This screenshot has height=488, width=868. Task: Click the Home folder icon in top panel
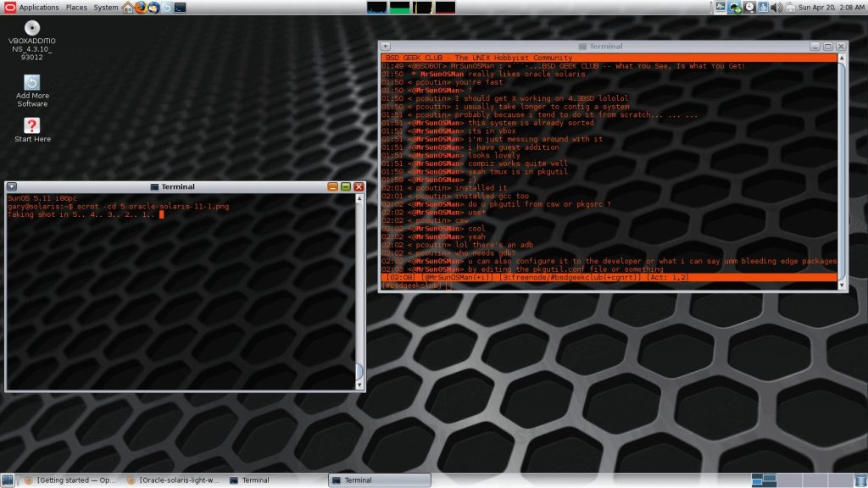[127, 7]
